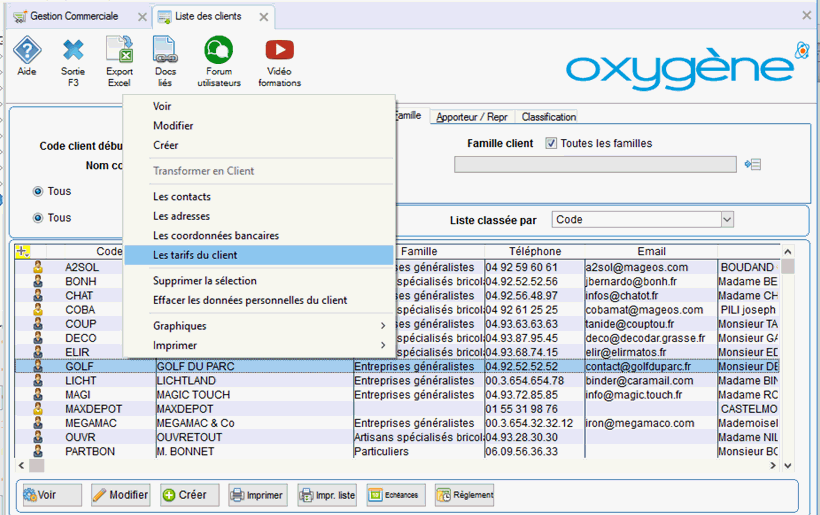This screenshot has width=820, height=515.
Task: Sort by the Famille column header
Action: [x=419, y=251]
